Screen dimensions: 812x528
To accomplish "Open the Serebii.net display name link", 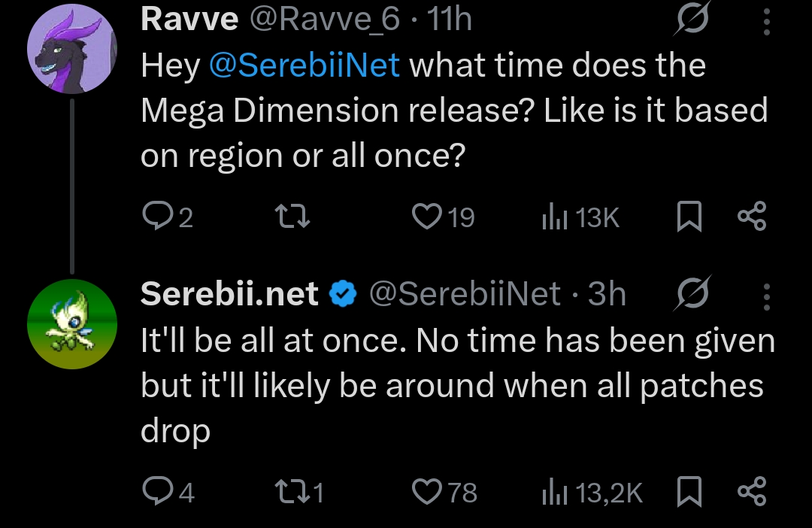I will (229, 294).
